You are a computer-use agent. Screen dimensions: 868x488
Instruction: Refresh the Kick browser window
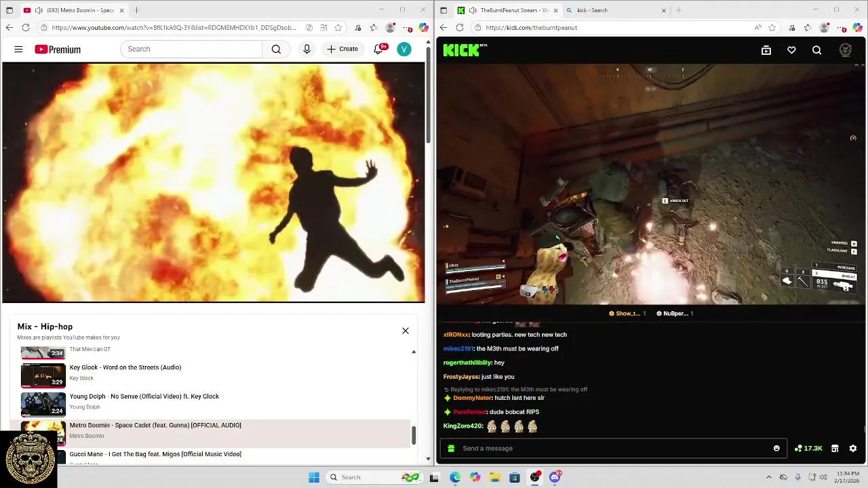pos(460,27)
